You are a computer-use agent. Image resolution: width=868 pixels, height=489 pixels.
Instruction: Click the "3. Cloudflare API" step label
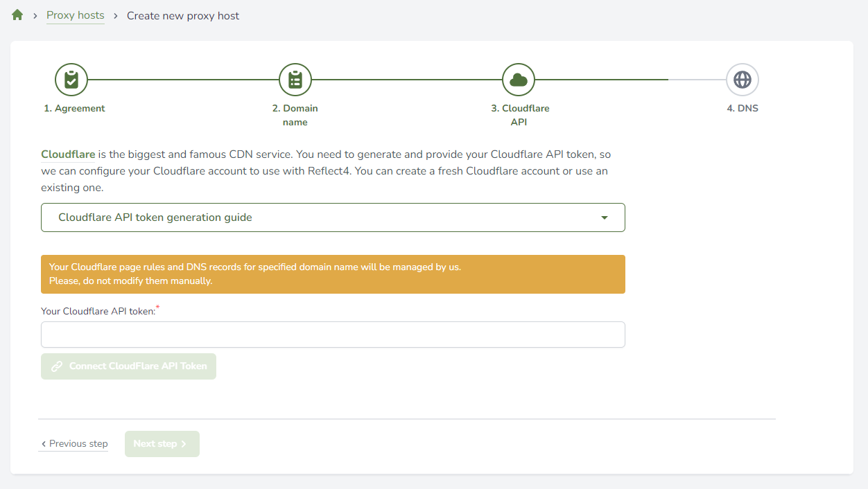click(520, 115)
